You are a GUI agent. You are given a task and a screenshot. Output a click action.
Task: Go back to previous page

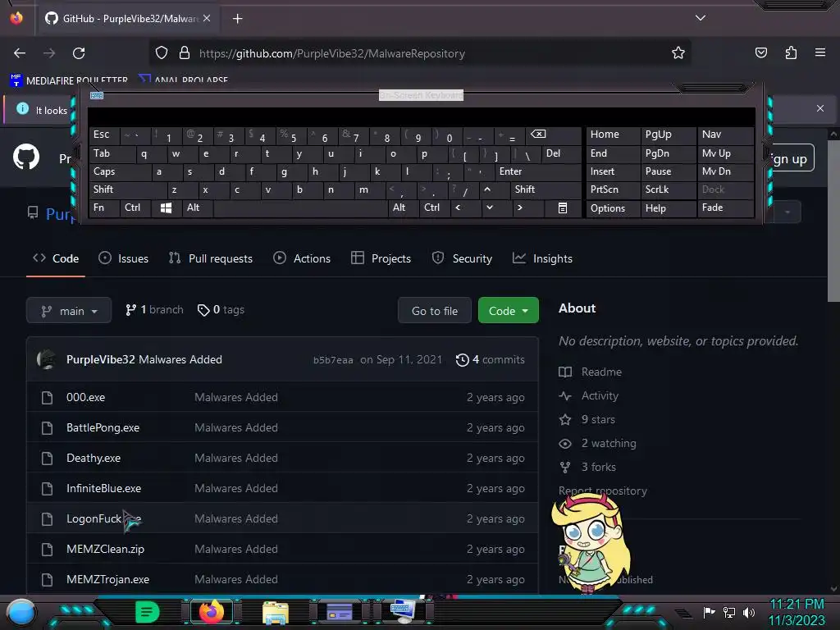click(x=20, y=53)
